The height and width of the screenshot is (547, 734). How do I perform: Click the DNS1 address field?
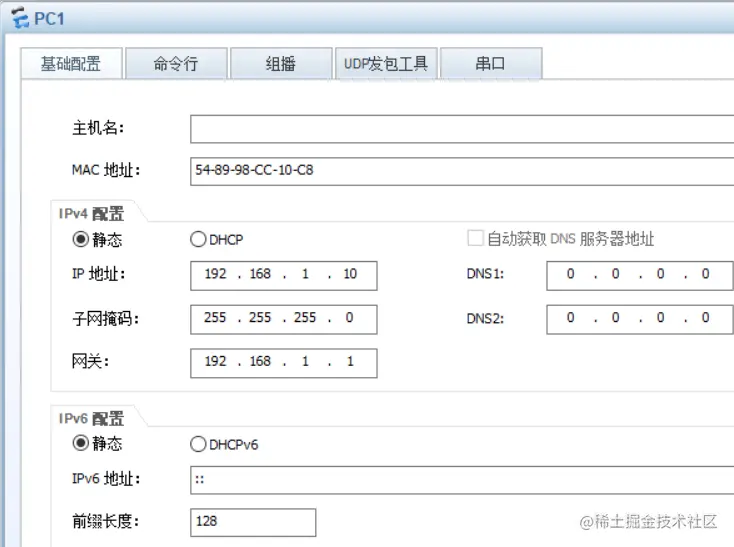pyautogui.click(x=640, y=276)
